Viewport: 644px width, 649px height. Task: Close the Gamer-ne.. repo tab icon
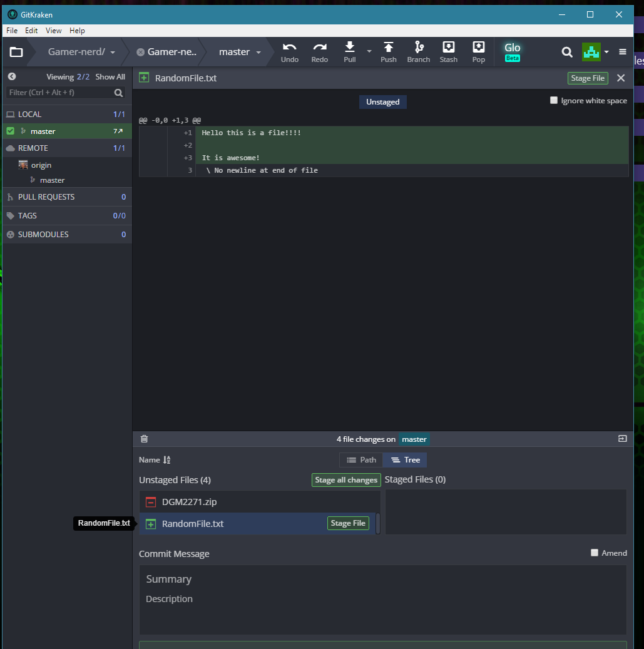141,52
